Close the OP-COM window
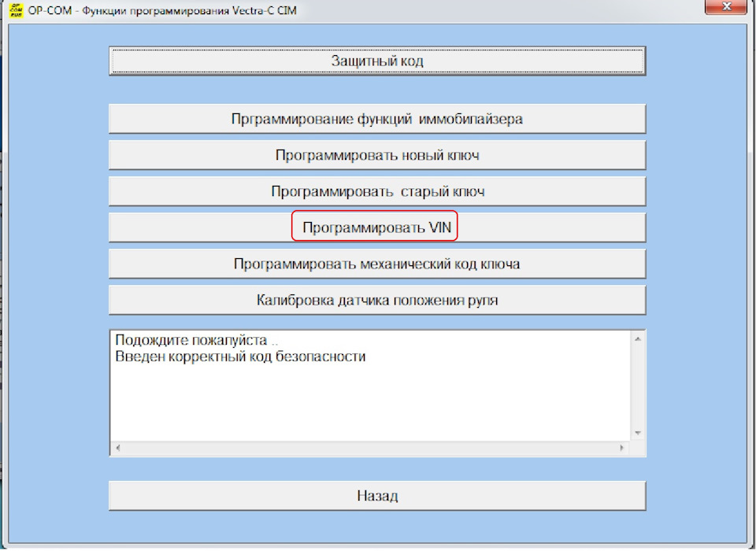Screen dimensions: 756x551 click(x=726, y=6)
